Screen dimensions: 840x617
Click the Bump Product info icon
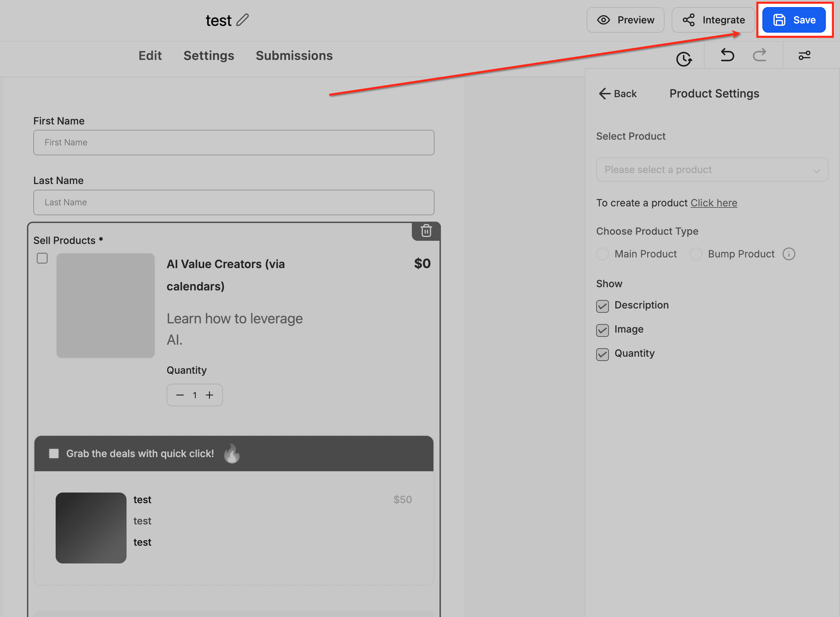[789, 254]
